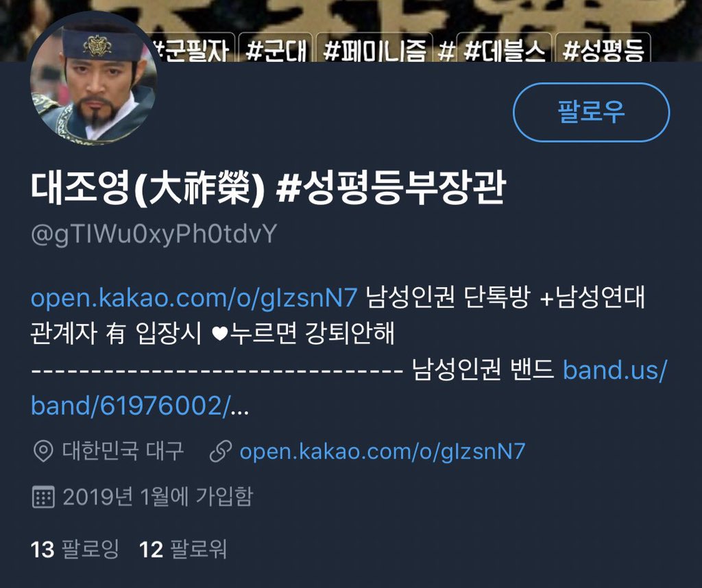Screen dimensions: 702x588
Task: Tap the #성평등 hashtag in header
Action: pos(603,49)
